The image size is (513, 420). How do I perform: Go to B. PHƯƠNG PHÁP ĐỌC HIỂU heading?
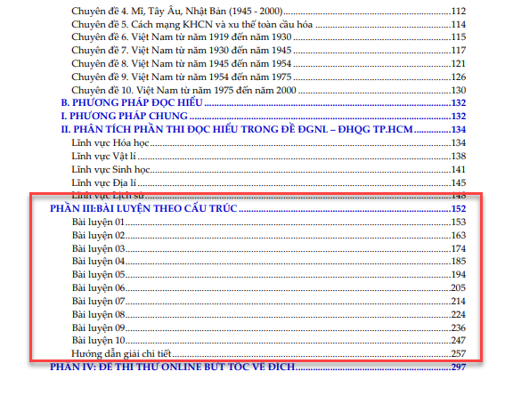pyautogui.click(x=264, y=102)
